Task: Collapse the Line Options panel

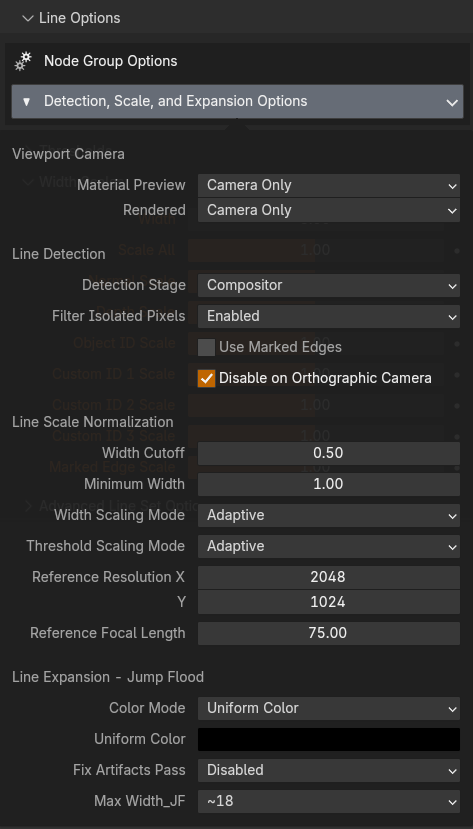Action: (28, 18)
